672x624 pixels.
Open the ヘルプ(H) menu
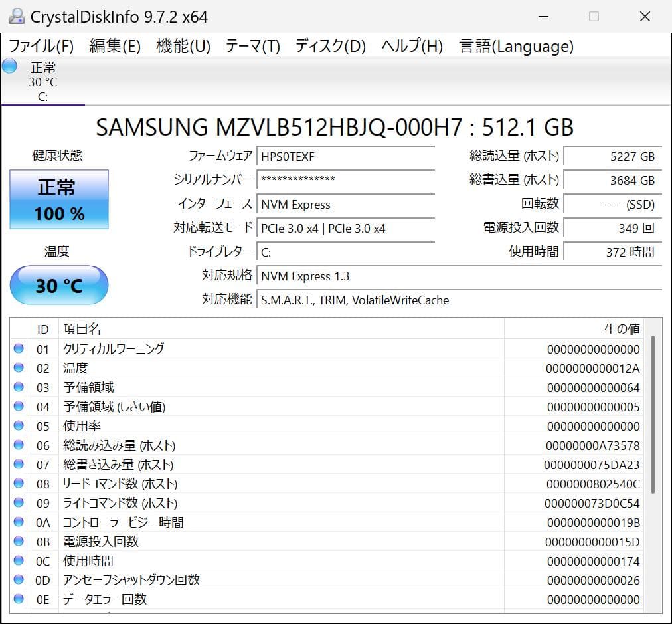click(x=412, y=45)
